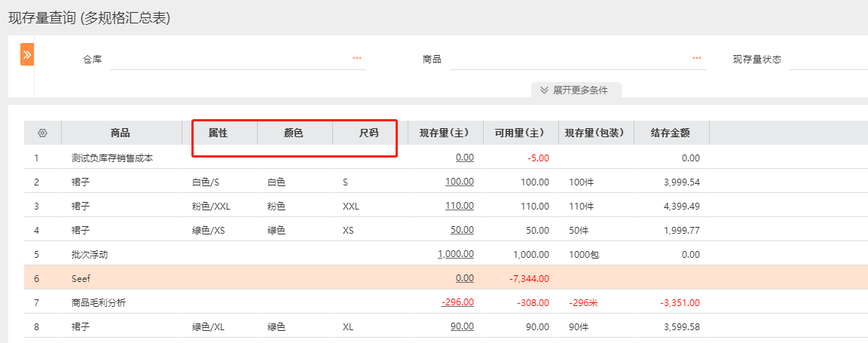Click the XL size cell
This screenshot has height=343, width=868.
point(370,327)
